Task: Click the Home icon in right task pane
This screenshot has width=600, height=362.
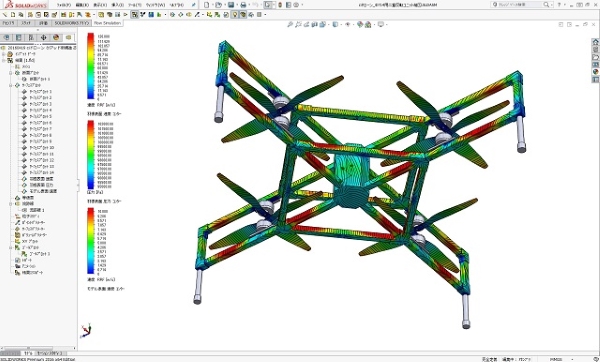Action: tap(595, 42)
